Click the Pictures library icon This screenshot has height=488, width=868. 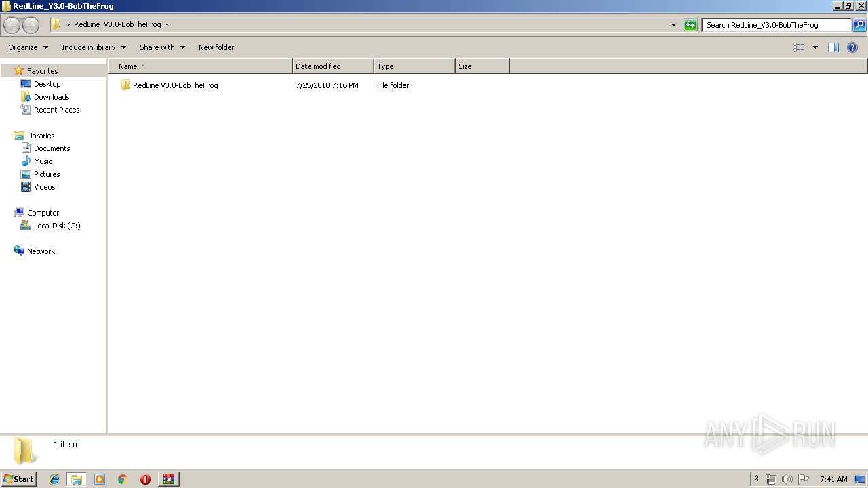tap(26, 174)
